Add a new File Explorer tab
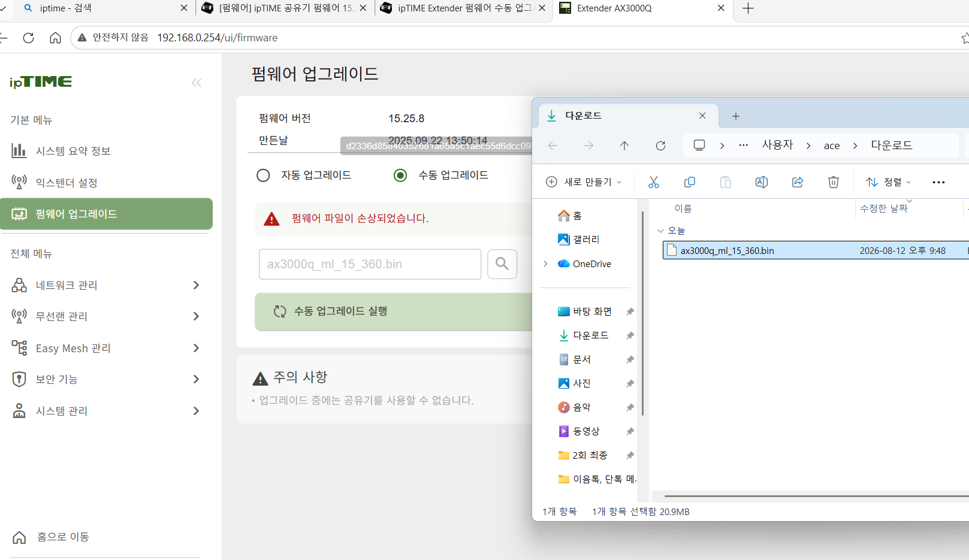The width and height of the screenshot is (969, 560). click(x=736, y=116)
